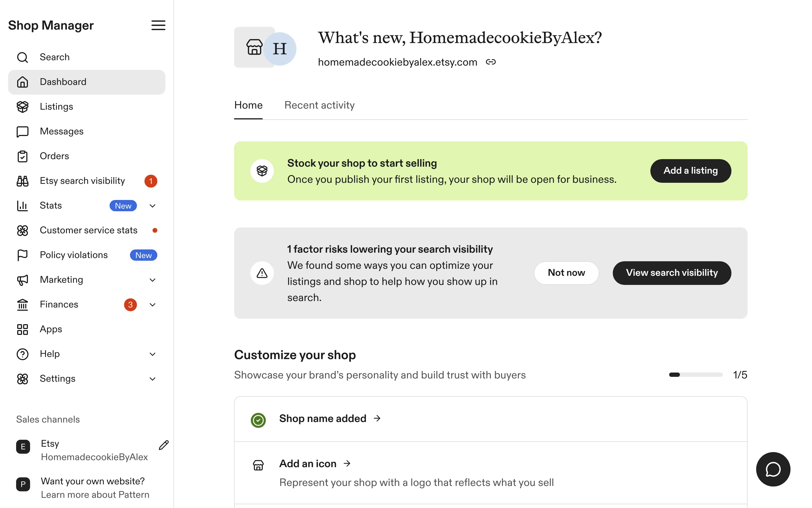
Task: Click the 1/5 progress count text
Action: 740,375
